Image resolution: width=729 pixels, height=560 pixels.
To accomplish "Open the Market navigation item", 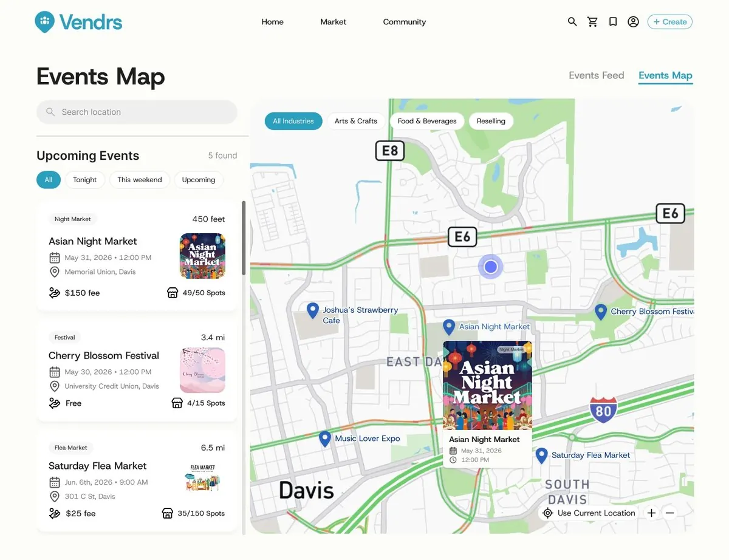I will (334, 22).
